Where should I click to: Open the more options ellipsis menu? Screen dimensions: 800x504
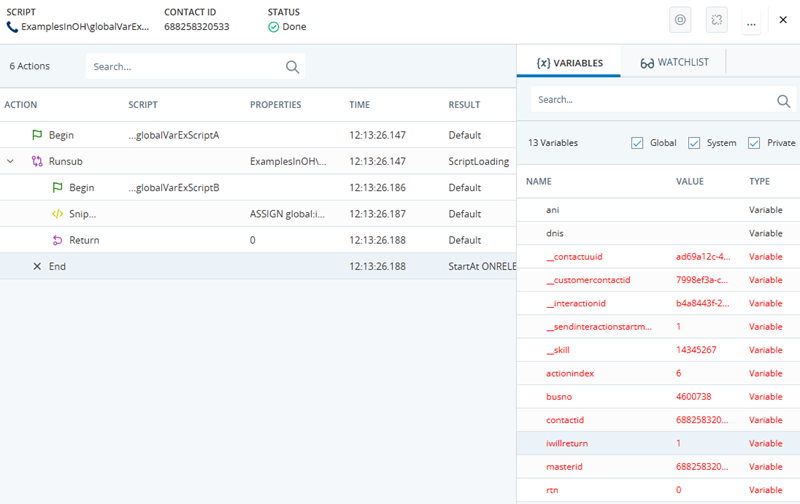pos(751,20)
